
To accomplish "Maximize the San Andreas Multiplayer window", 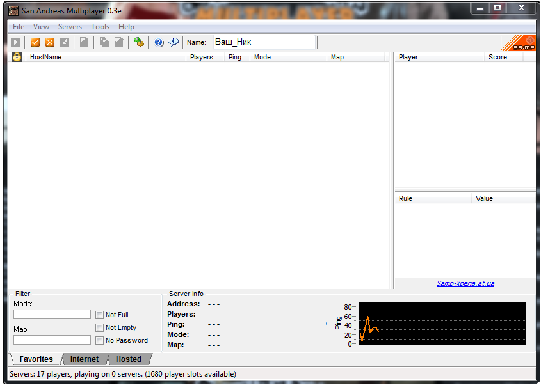I will [x=497, y=8].
